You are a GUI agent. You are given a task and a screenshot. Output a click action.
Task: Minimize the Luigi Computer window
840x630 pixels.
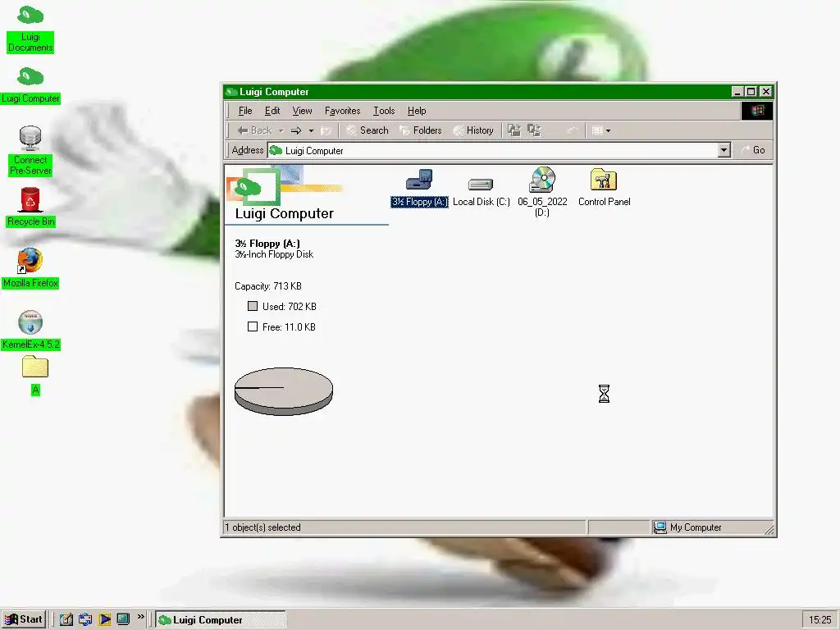click(737, 92)
